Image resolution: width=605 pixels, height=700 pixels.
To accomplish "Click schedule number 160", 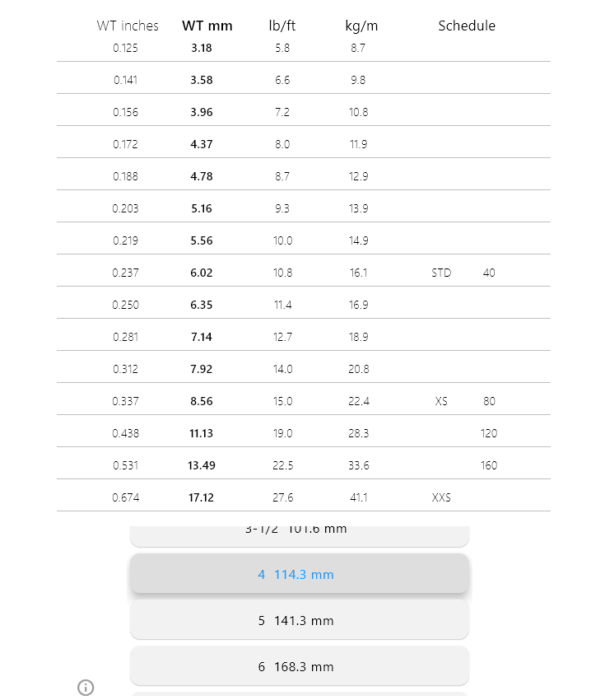I will 489,465.
